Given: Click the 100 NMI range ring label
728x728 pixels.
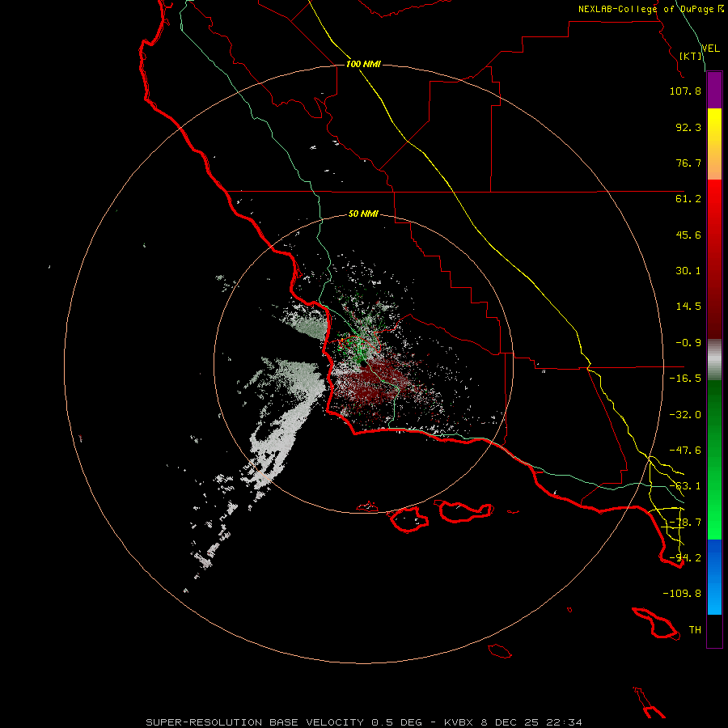Looking at the screenshot, I should click(x=363, y=64).
